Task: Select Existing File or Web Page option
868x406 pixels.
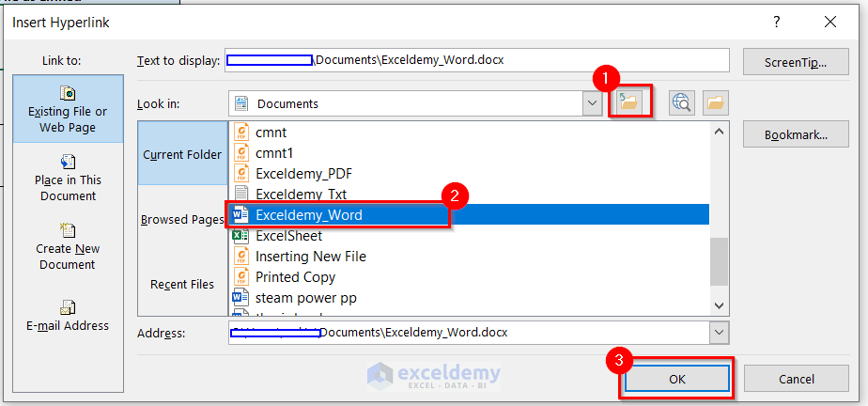Action: tap(68, 109)
